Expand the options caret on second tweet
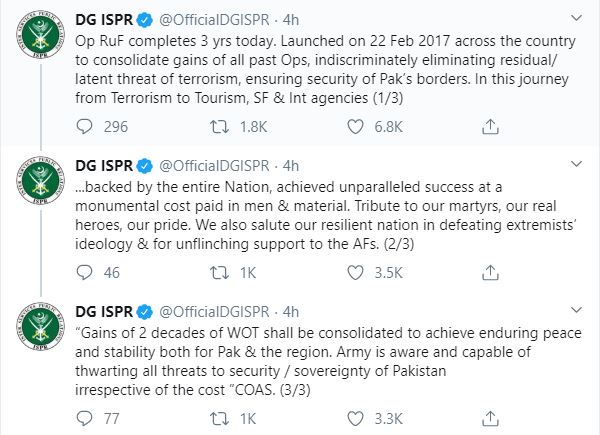This screenshot has height=435, width=600. pos(576,164)
